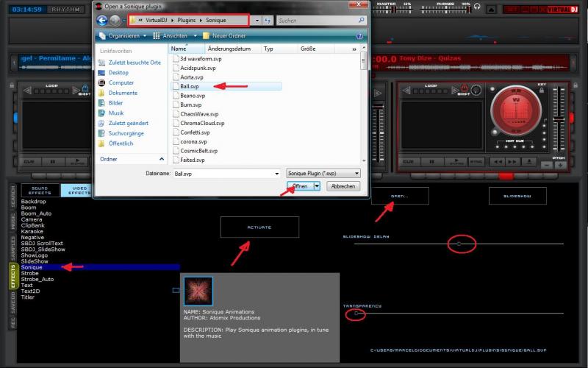Open the Samples side tab

pyautogui.click(x=13, y=248)
